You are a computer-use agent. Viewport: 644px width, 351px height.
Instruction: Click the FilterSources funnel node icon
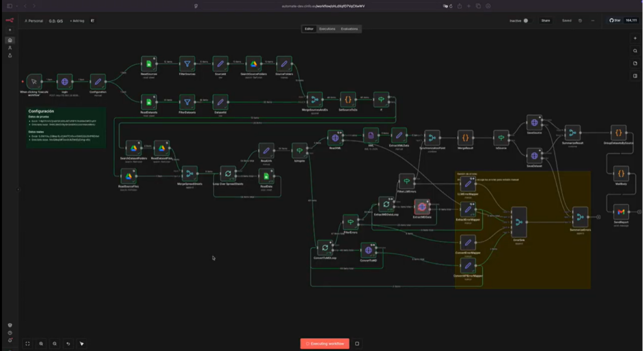(x=186, y=64)
